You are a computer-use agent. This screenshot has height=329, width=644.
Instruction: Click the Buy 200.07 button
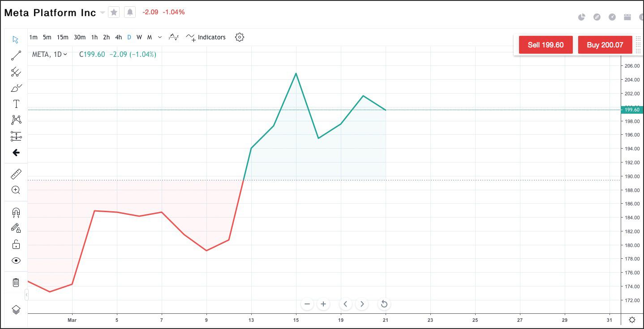(x=605, y=45)
